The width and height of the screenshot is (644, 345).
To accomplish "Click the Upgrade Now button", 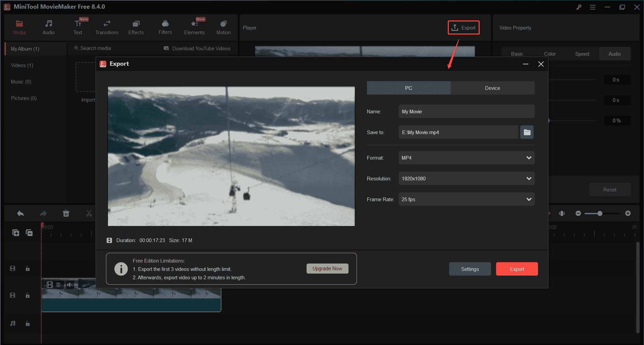I will point(327,268).
